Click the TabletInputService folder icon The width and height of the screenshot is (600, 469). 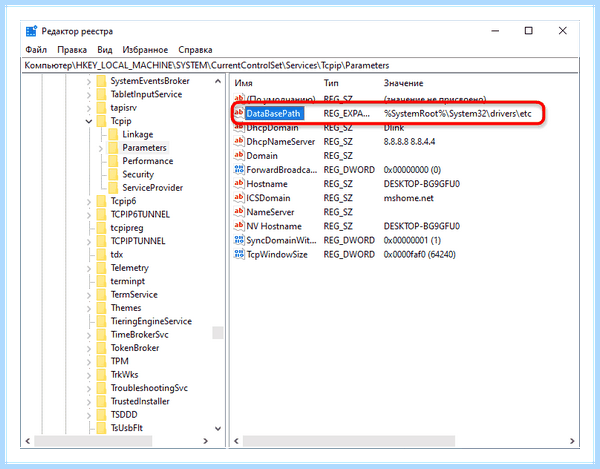101,94
